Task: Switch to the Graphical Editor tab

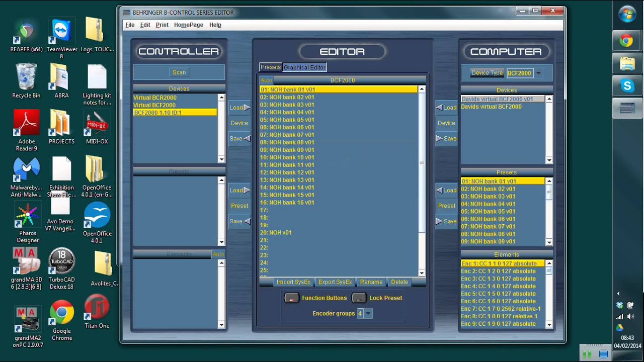Action: pyautogui.click(x=304, y=67)
